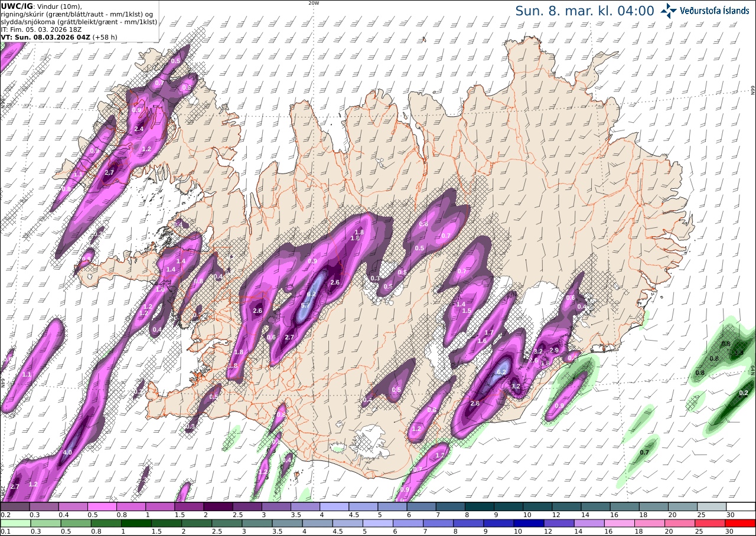
Task: Click the magenta swatch labeled 1.5 on upper scale
Action: (x=189, y=506)
